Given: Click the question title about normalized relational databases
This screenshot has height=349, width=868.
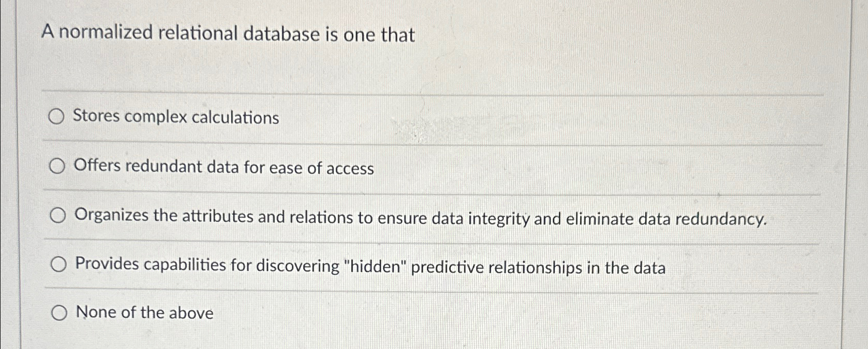Looking at the screenshot, I should click(x=228, y=35).
